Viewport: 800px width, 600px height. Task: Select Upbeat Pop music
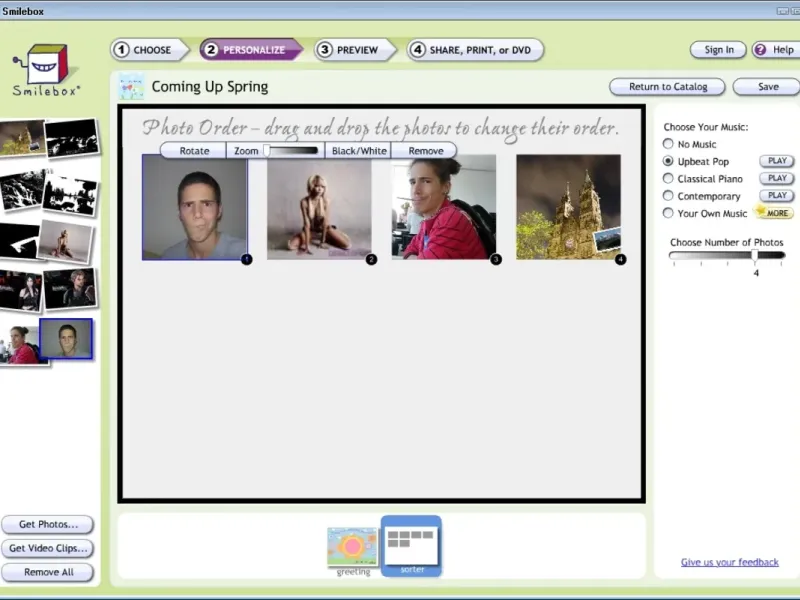(x=668, y=161)
